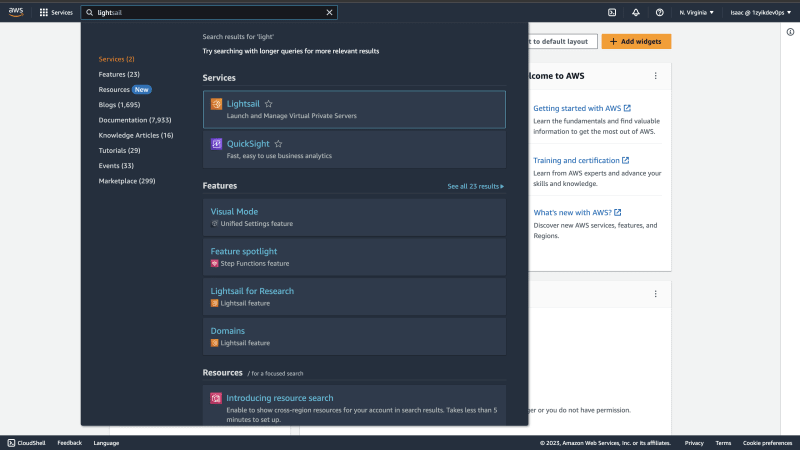
Task: Click the Unified Settings feature icon
Action: tap(214, 223)
